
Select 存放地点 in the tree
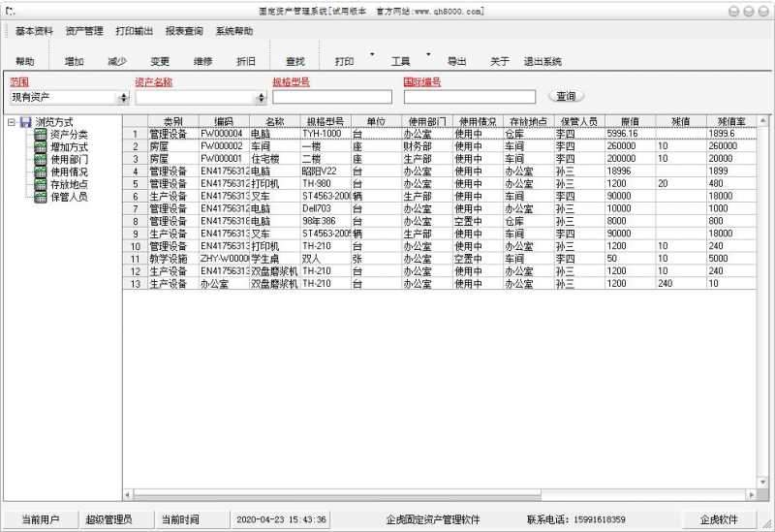click(x=69, y=184)
